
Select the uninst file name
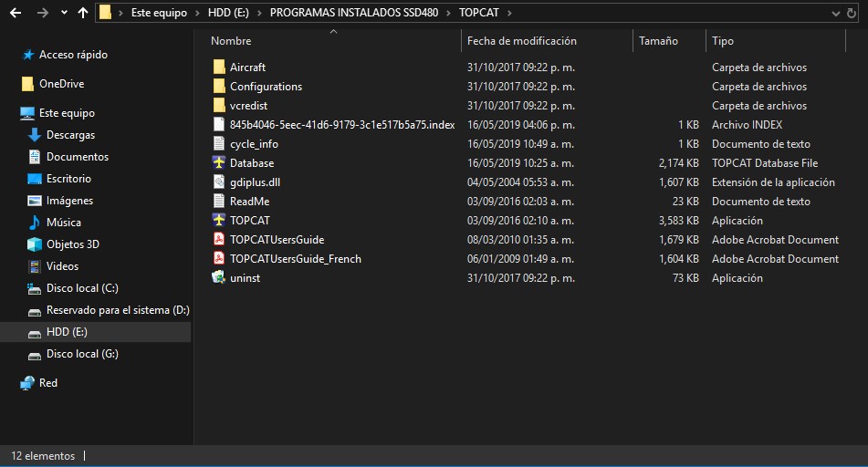[246, 278]
